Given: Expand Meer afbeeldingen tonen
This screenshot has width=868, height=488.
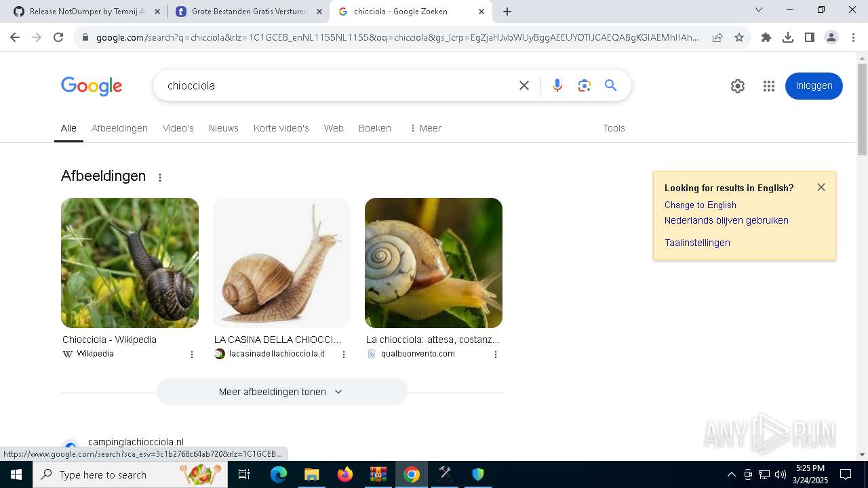Looking at the screenshot, I should point(282,392).
